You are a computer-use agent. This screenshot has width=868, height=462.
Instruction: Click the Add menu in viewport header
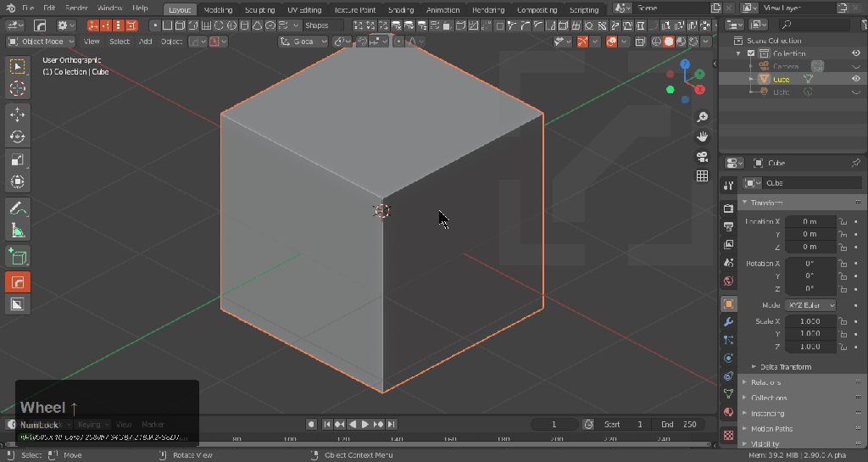click(146, 42)
